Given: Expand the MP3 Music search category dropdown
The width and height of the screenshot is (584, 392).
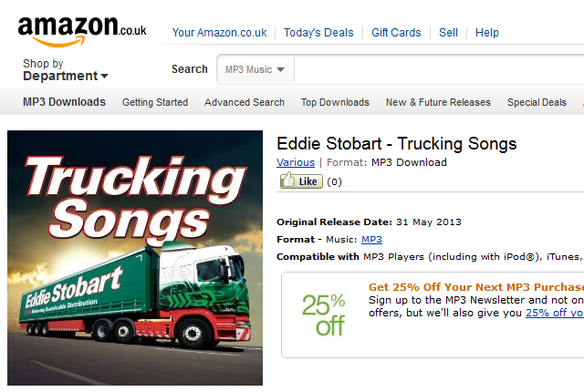Looking at the screenshot, I should (x=255, y=69).
